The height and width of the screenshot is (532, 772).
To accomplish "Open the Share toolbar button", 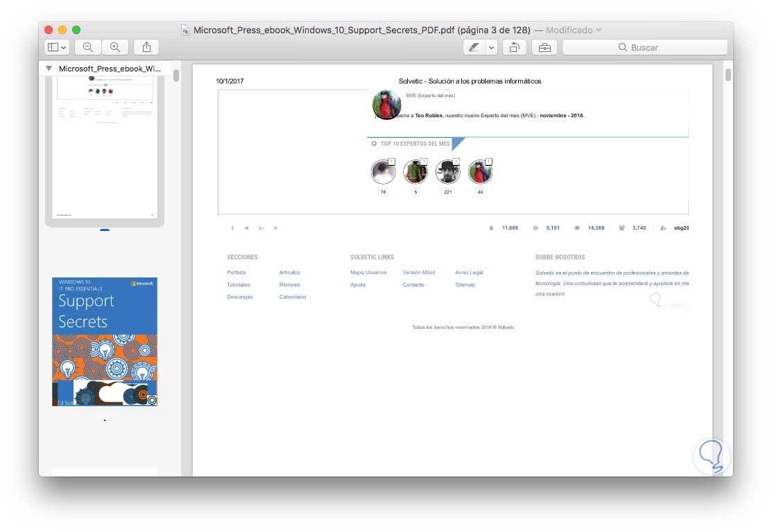I will coord(147,47).
